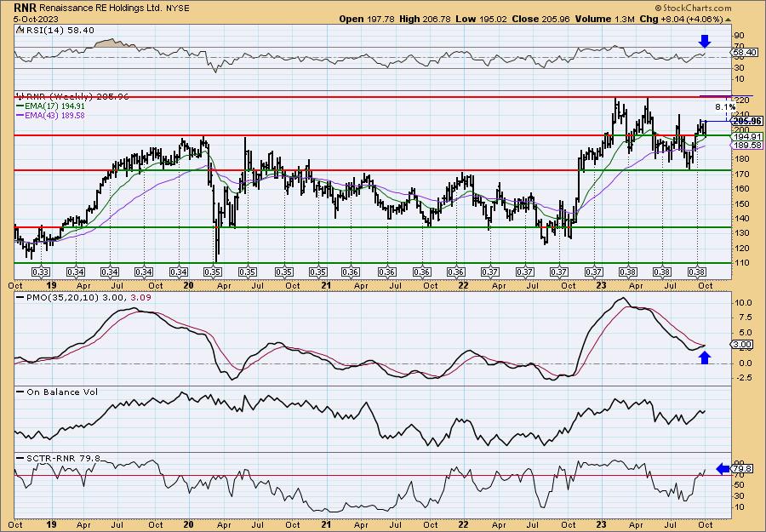Click the 90 label on the RSI axis
This screenshot has height=532, width=766.
(x=739, y=36)
